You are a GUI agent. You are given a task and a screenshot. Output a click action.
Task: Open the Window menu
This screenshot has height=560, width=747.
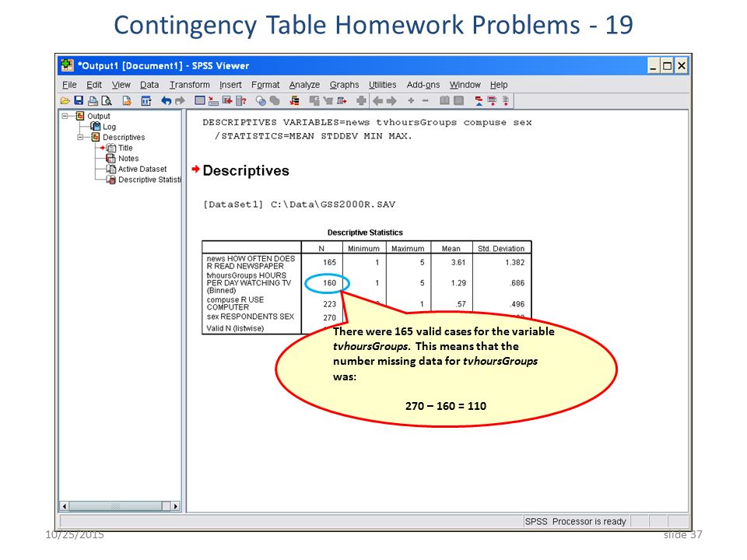coord(465,85)
